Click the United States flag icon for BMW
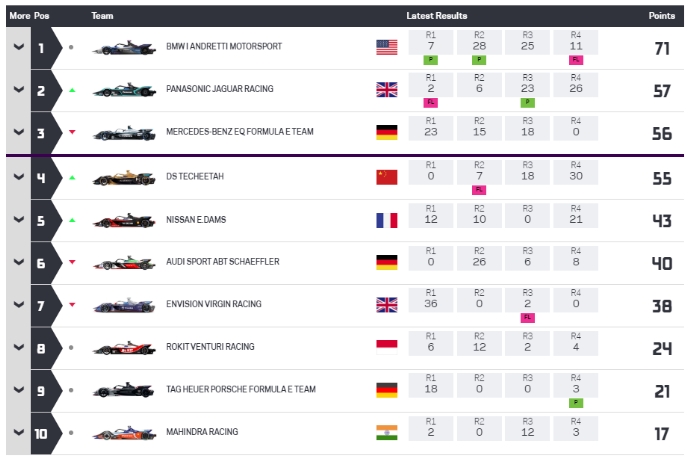The height and width of the screenshot is (461, 690). pyautogui.click(x=386, y=46)
